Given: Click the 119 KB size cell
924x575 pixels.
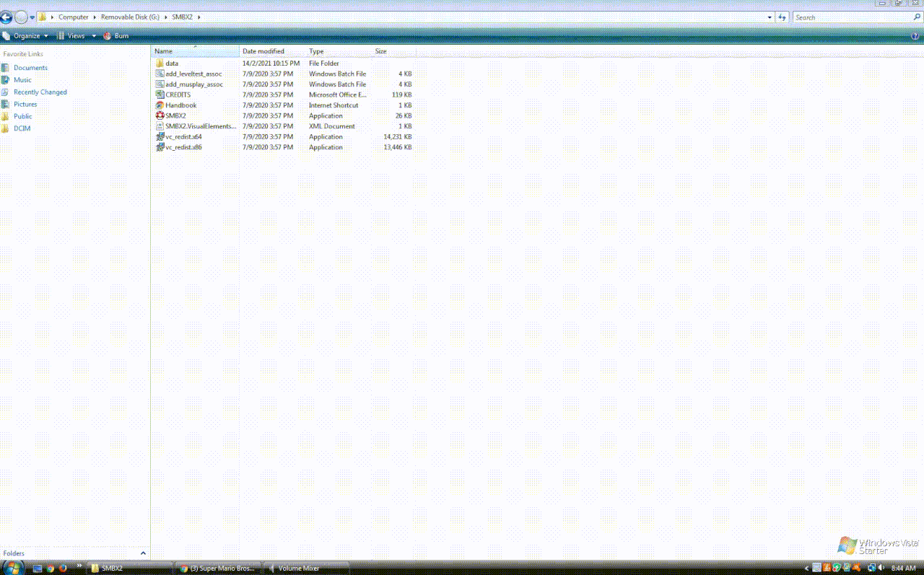Looking at the screenshot, I should pyautogui.click(x=402, y=95).
